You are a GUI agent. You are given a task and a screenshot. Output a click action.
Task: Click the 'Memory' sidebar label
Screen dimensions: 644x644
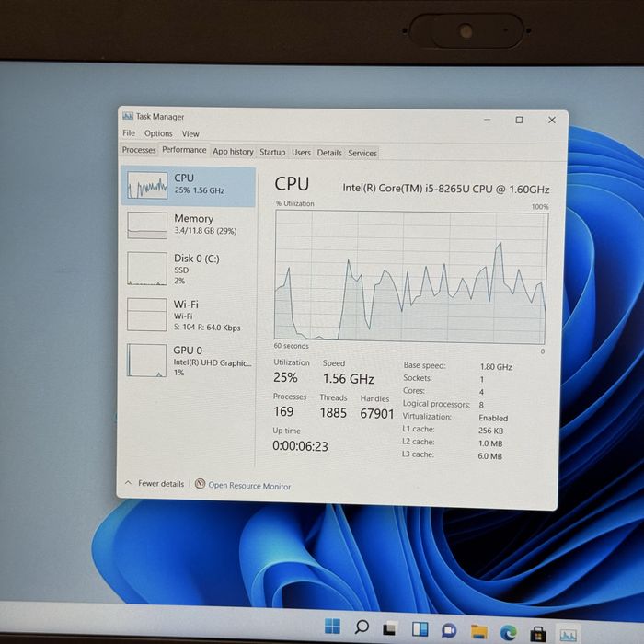tap(193, 219)
